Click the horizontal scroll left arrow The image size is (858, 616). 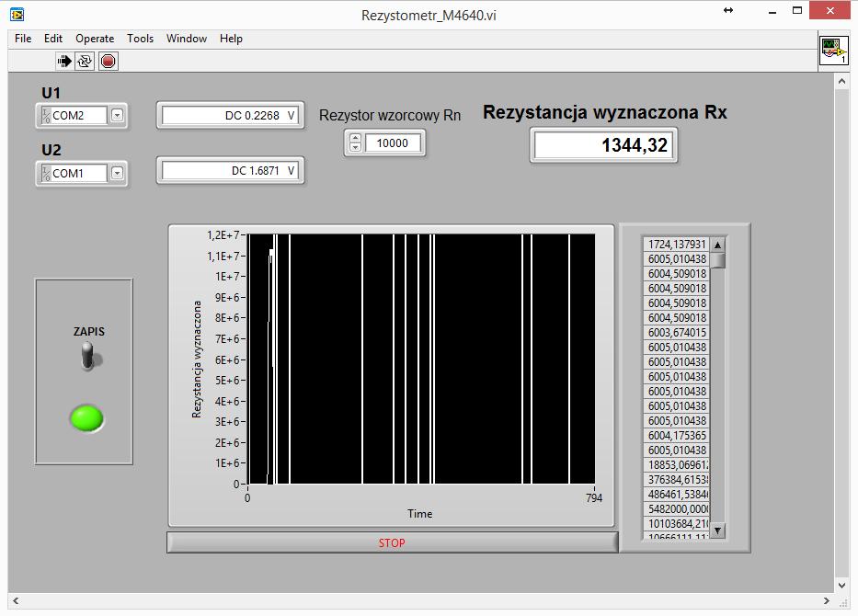(16, 600)
